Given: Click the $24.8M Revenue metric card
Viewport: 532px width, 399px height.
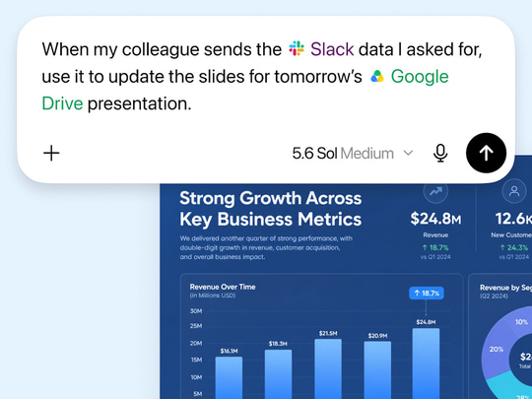Looking at the screenshot, I should coord(435,223).
